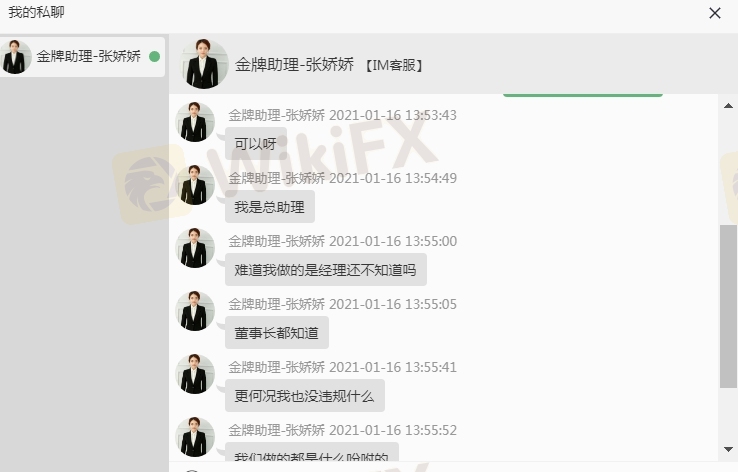Click the green online status dot
Image resolution: width=738 pixels, height=472 pixels.
[154, 56]
